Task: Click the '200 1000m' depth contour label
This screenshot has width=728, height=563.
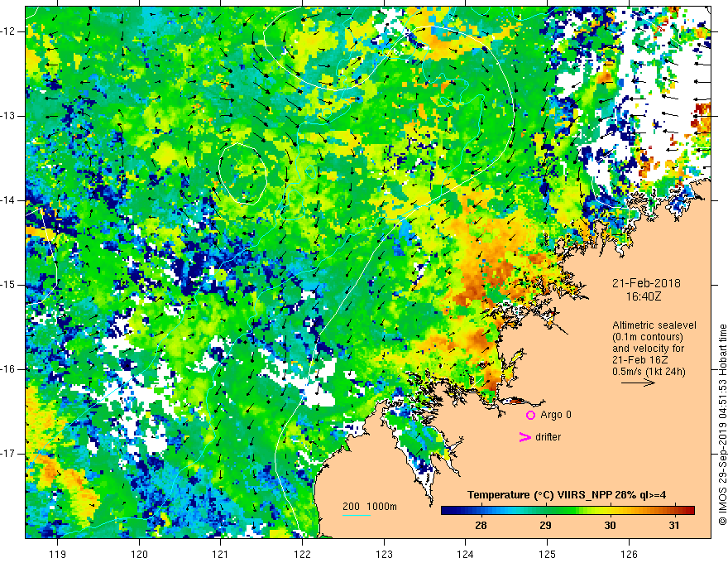Action: (x=370, y=507)
